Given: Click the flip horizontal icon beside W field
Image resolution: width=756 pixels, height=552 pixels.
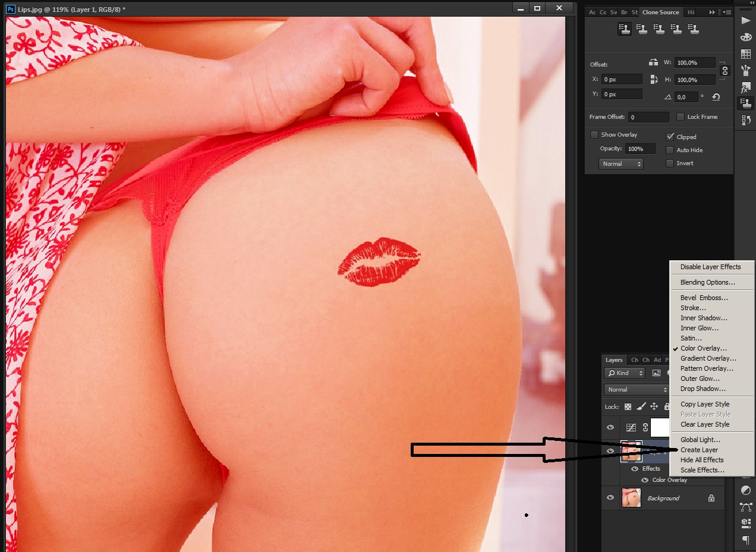Looking at the screenshot, I should pyautogui.click(x=653, y=62).
